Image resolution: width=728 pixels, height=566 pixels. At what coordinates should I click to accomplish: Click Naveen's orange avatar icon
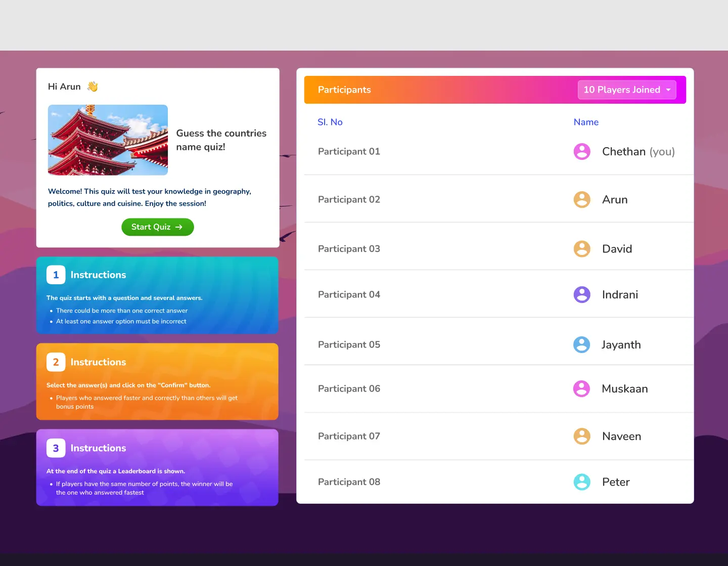[582, 436]
